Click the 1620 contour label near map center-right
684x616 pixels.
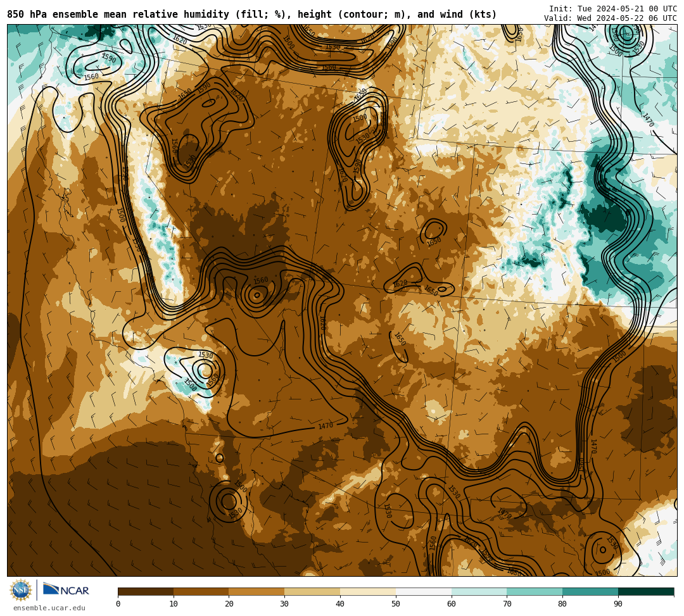[400, 284]
